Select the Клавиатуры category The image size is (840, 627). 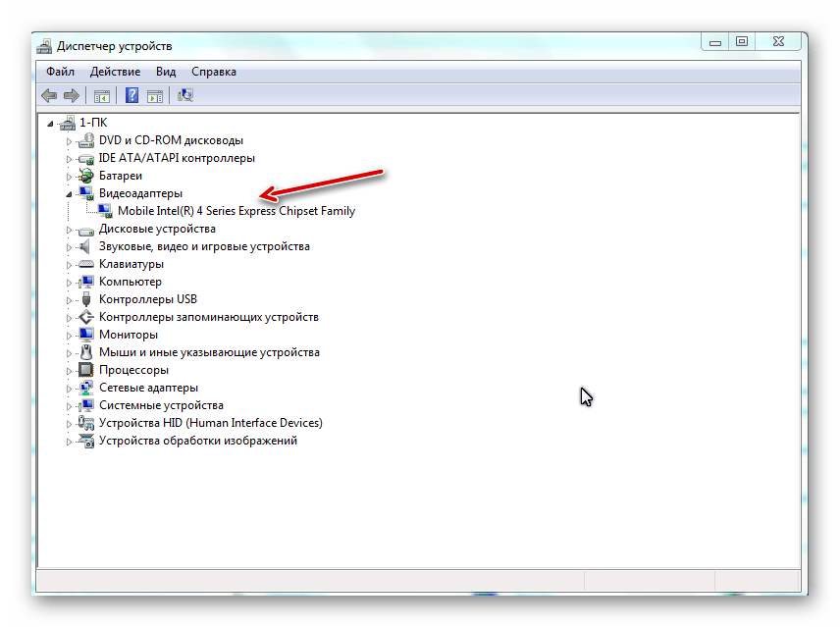pos(131,264)
